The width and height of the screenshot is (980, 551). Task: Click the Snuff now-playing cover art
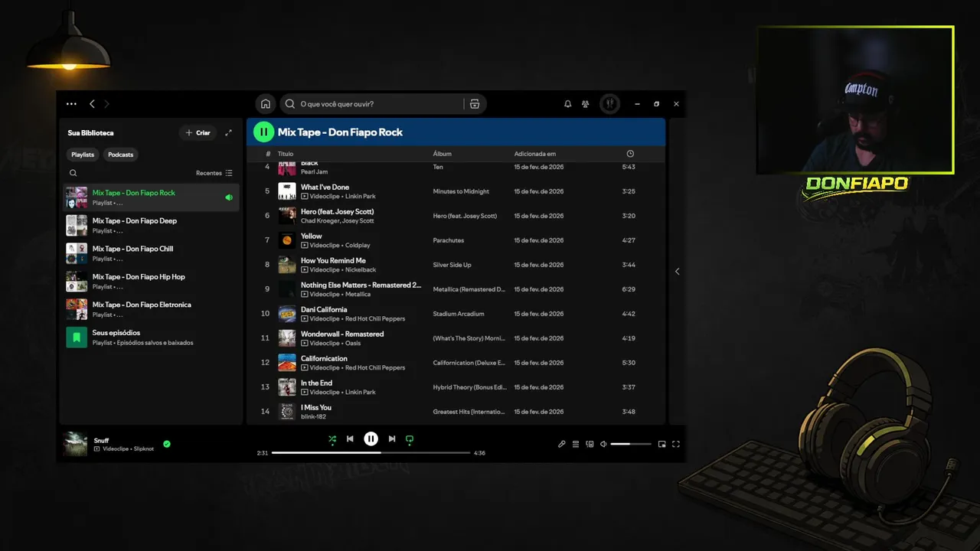coord(75,444)
